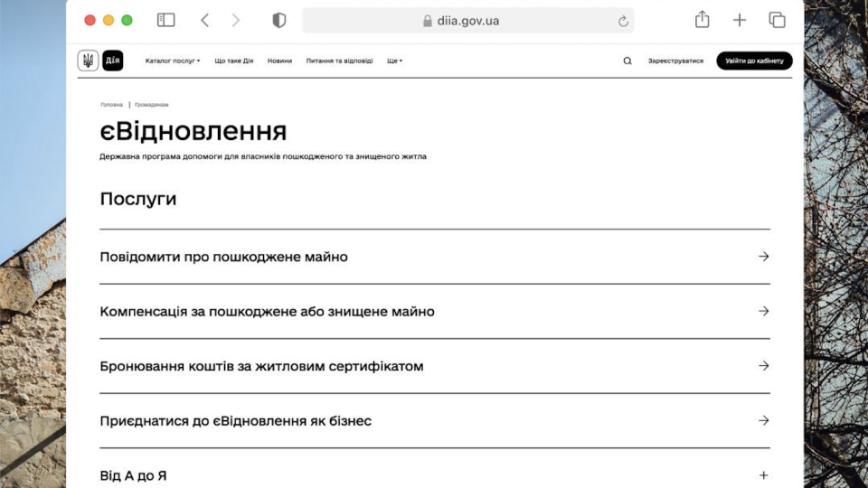Open Приєднатися до єВідновлення як бізнес

(235, 421)
